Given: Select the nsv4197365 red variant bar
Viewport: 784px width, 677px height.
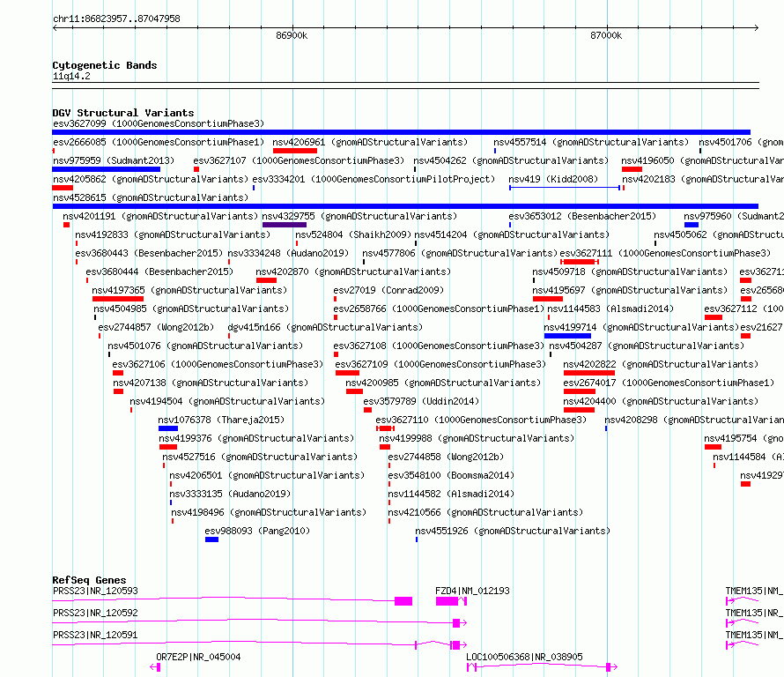Looking at the screenshot, I should coord(118,299).
